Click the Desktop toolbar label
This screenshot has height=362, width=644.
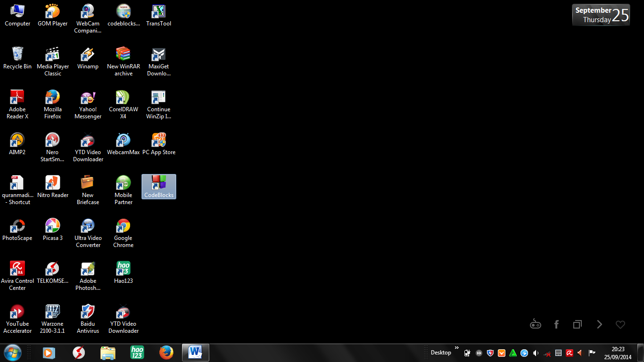(441, 353)
